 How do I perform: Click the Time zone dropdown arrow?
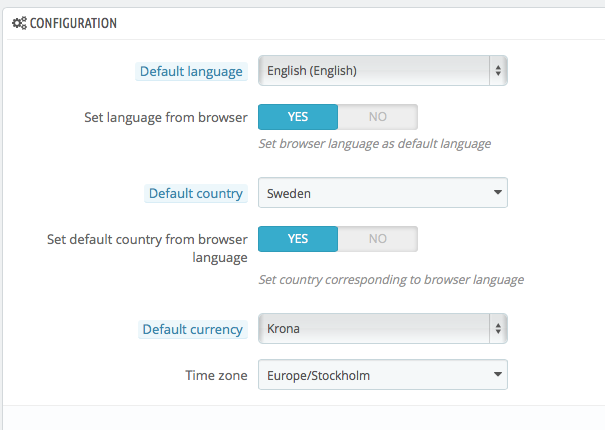(x=498, y=374)
